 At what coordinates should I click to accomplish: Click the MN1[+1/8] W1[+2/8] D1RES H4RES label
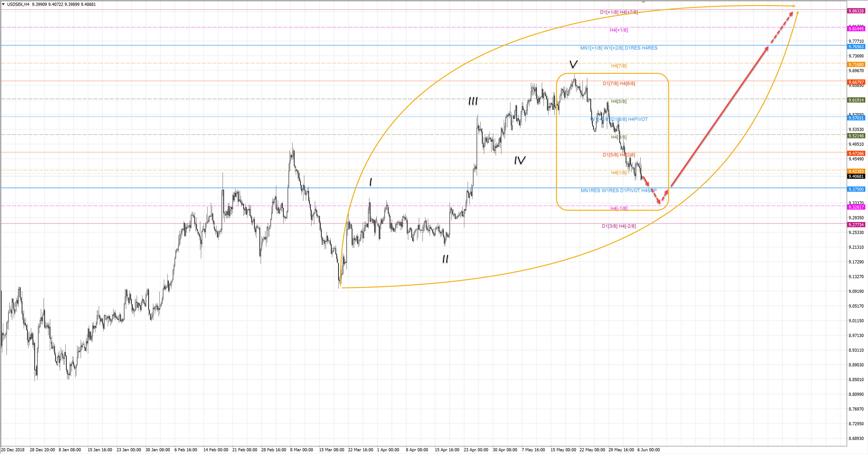pyautogui.click(x=619, y=48)
